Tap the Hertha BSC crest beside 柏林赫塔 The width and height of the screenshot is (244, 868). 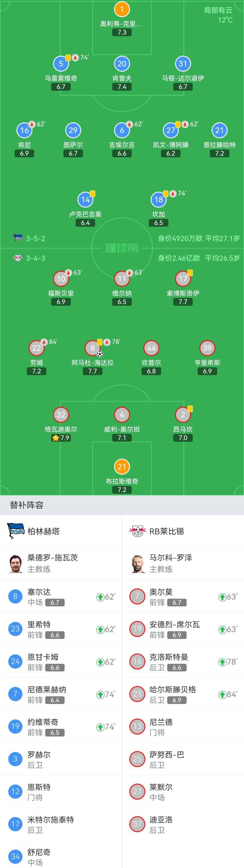pyautogui.click(x=16, y=531)
